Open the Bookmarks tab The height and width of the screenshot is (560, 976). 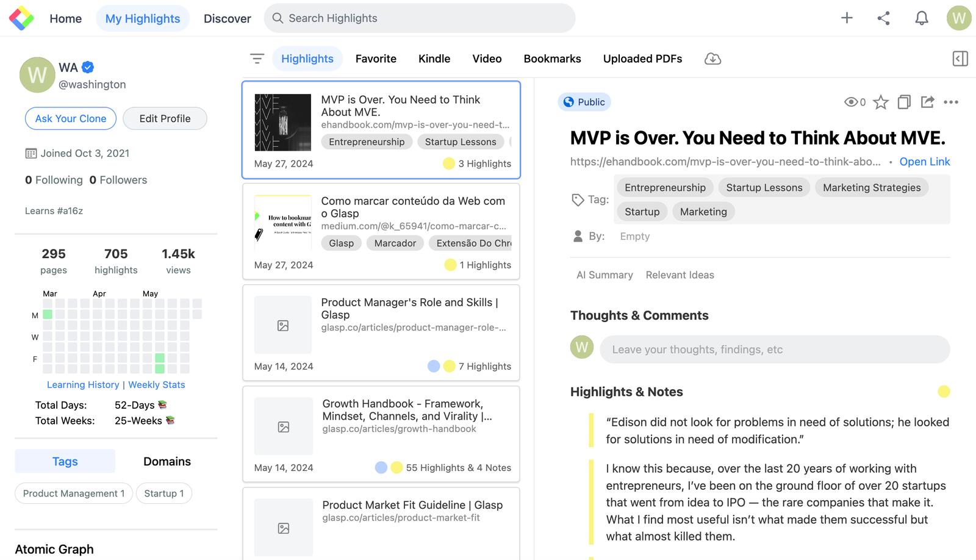click(x=553, y=59)
